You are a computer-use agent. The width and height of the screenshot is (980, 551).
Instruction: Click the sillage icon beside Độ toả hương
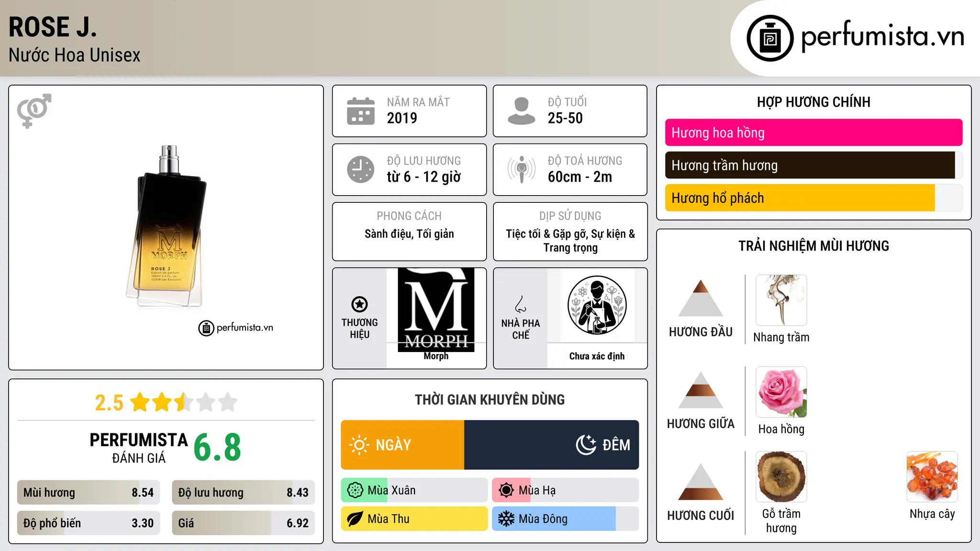[x=521, y=169]
